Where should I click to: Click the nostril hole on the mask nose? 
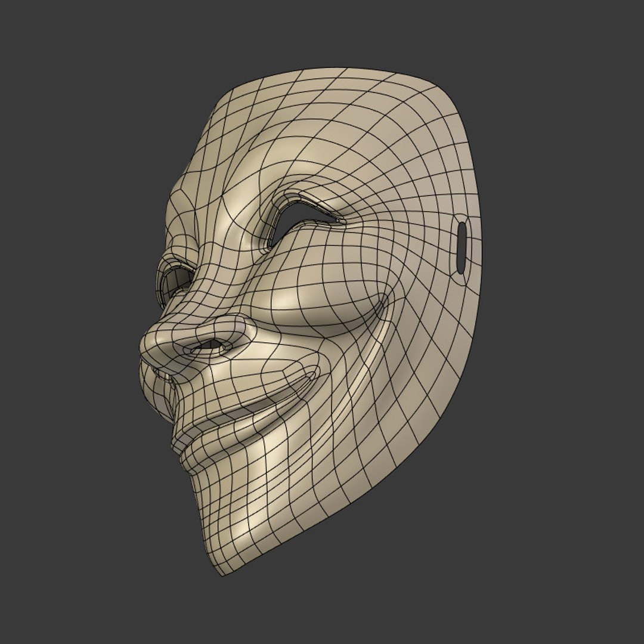pos(209,344)
